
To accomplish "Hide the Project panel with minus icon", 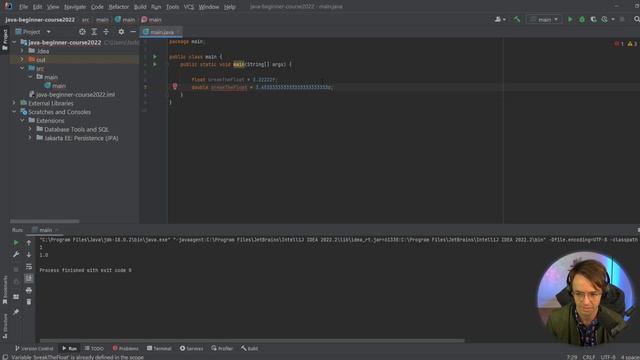I will pyautogui.click(x=133, y=31).
